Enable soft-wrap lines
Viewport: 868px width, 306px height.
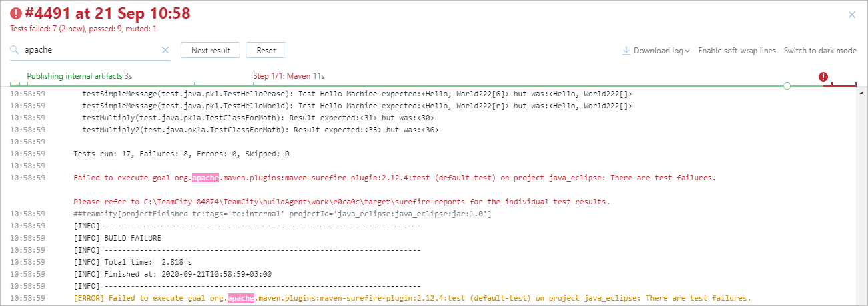click(x=737, y=51)
